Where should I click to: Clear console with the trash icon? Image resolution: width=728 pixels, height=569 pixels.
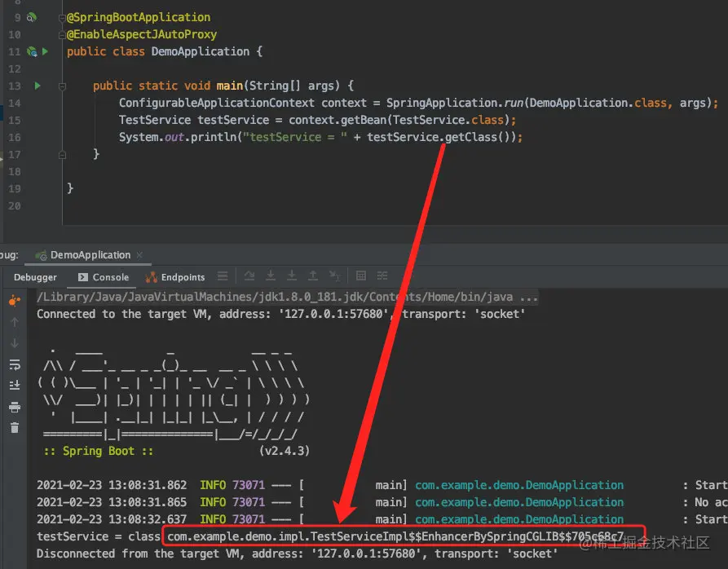tap(15, 427)
